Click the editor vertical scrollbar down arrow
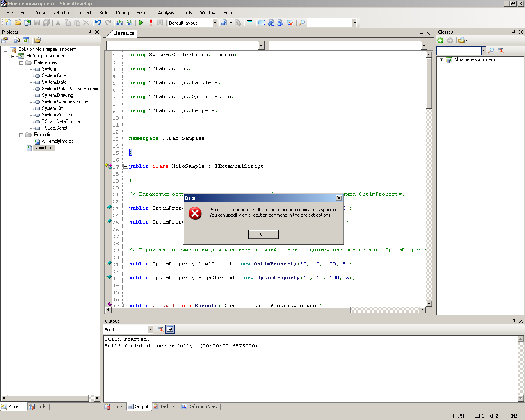This screenshot has width=525, height=420. (429, 304)
